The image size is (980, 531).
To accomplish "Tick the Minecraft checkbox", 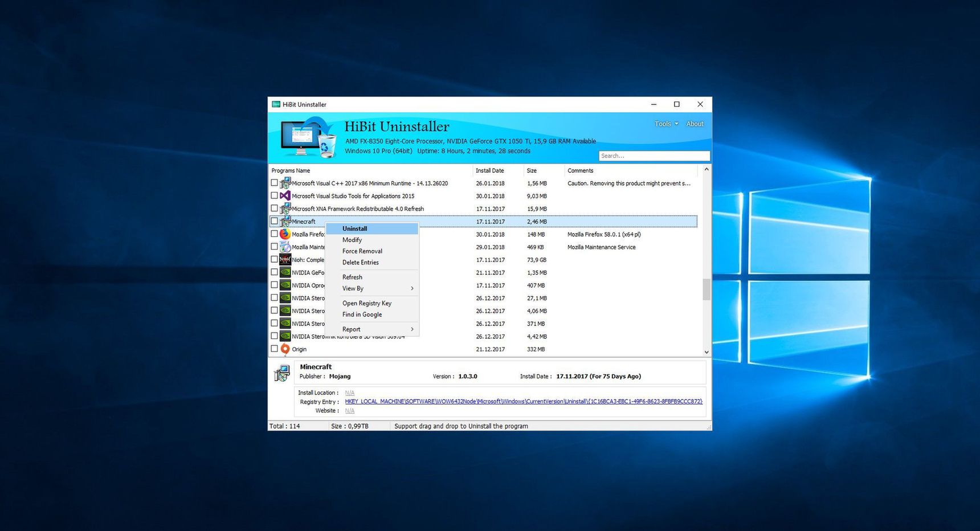I will click(274, 221).
